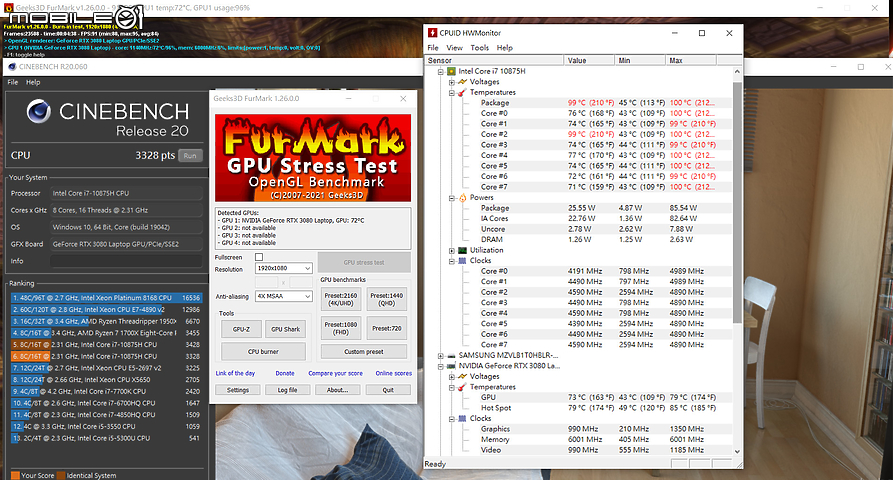Image resolution: width=893 pixels, height=480 pixels.
Task: Click the HWMonitor app icon in title bar
Action: pyautogui.click(x=433, y=33)
